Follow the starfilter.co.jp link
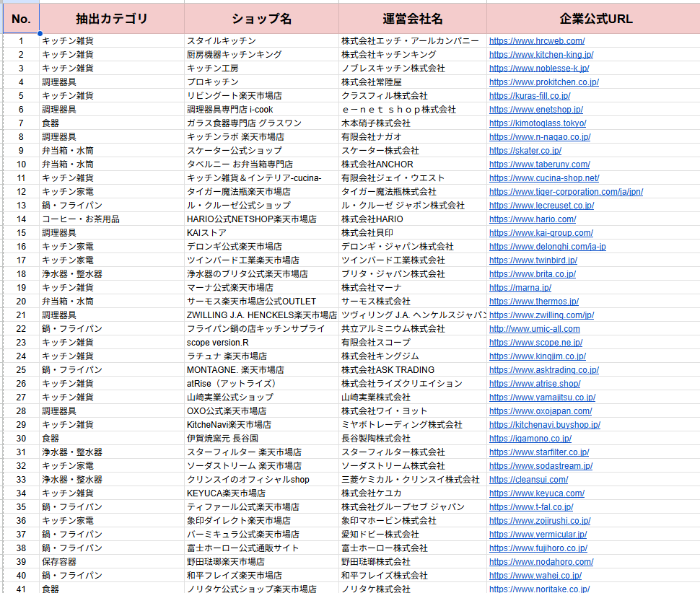Viewport: 700px width, 593px height. click(539, 452)
